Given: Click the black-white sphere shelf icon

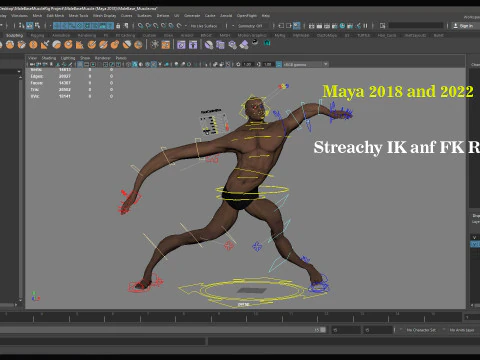Looking at the screenshot, I should point(255,42).
